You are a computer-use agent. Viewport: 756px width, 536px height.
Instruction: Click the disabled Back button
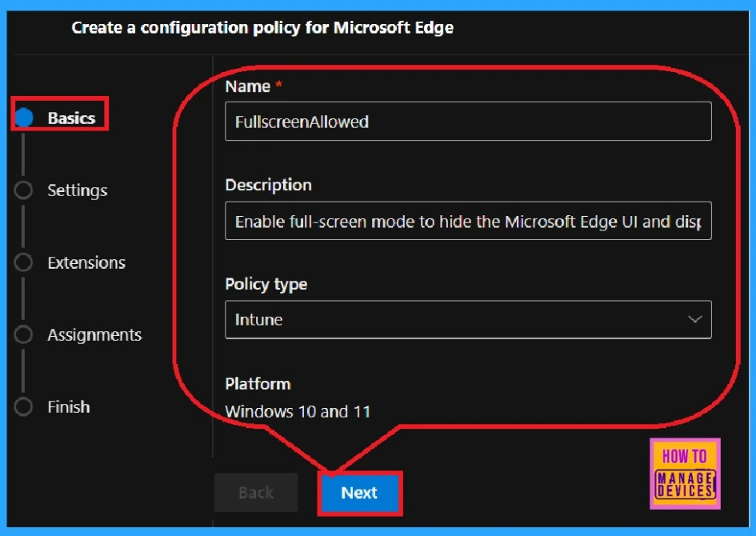point(256,493)
